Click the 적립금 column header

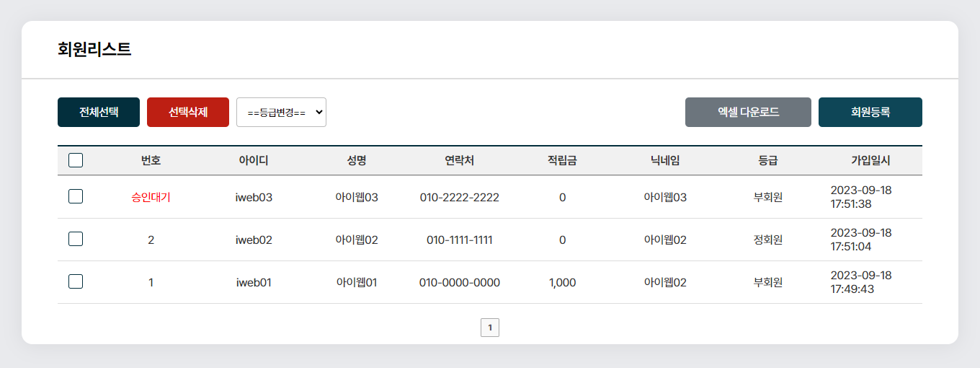562,160
